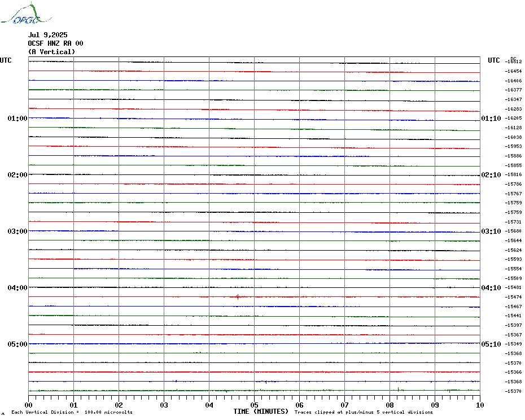Click the DC offset value '-15786'
525x420 pixels.
(x=513, y=184)
